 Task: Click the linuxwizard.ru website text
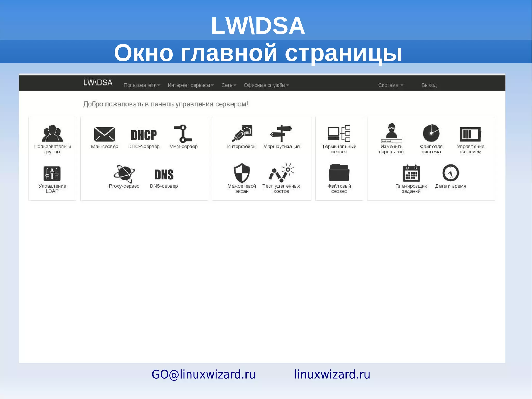click(x=332, y=375)
